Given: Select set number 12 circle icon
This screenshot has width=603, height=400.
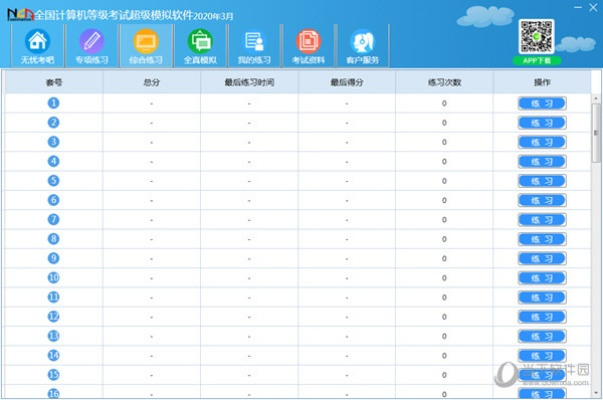Looking at the screenshot, I should click(x=53, y=317).
